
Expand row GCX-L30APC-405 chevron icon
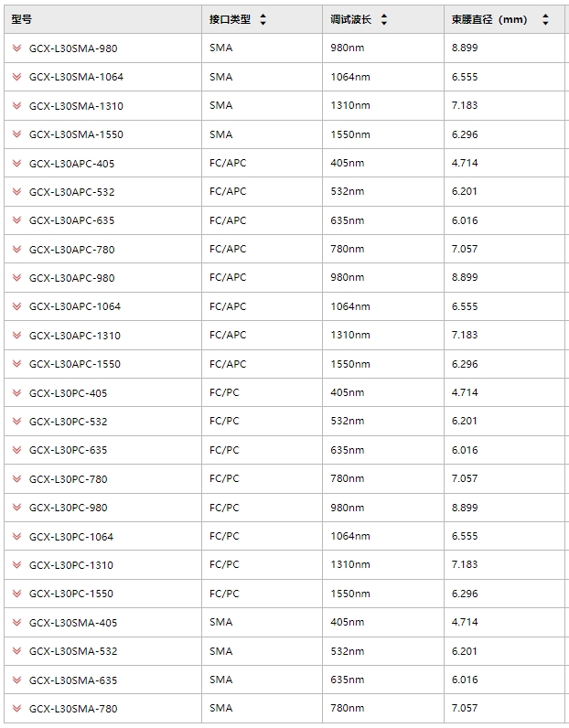(16, 163)
